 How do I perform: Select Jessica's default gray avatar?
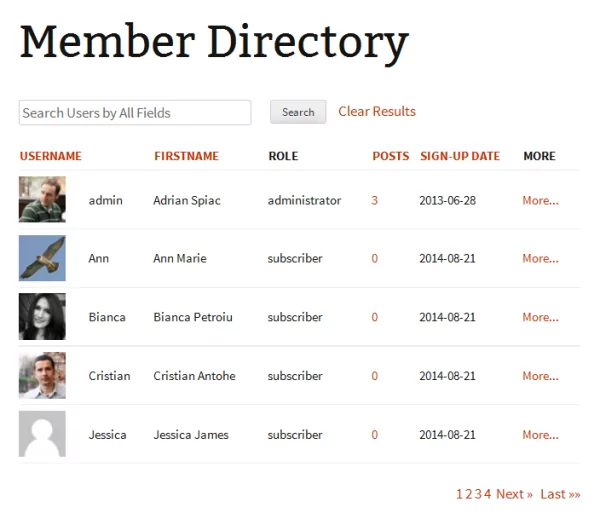(x=42, y=434)
